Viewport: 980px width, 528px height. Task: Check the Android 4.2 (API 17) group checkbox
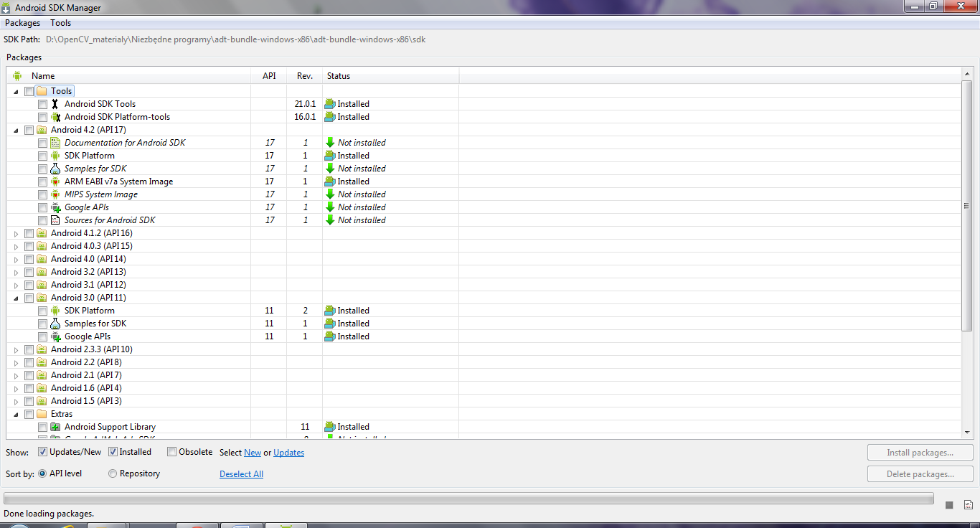click(x=29, y=130)
